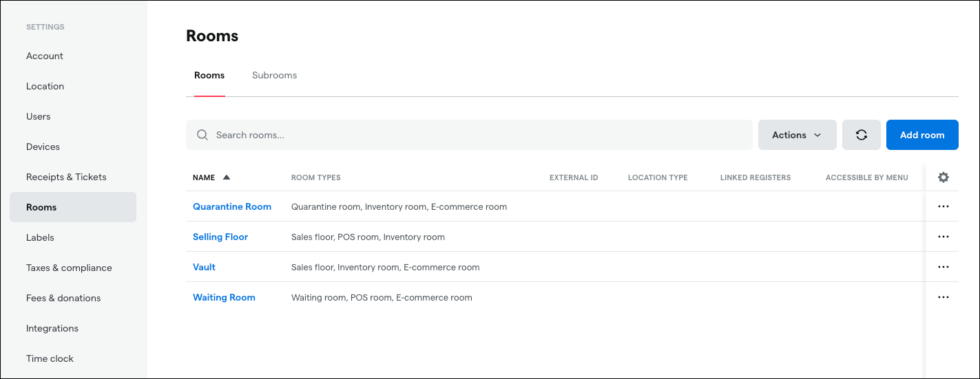The image size is (980, 379).
Task: Open the Waiting Room link
Action: (224, 297)
